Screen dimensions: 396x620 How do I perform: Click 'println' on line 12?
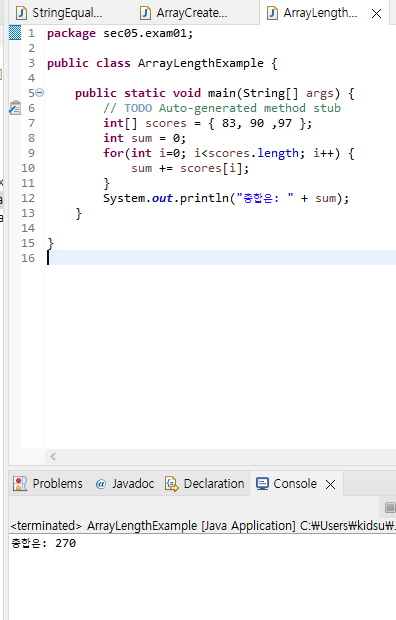pyautogui.click(x=205, y=198)
